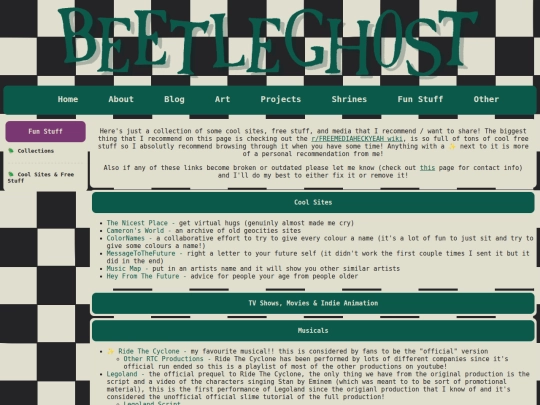
Task: Open the ColorNames link
Action: click(x=126, y=238)
